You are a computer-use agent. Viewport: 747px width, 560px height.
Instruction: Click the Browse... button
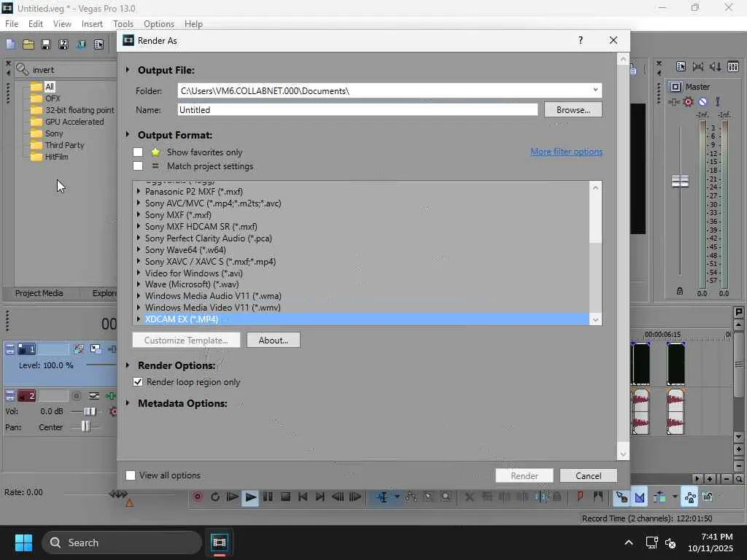click(x=573, y=109)
